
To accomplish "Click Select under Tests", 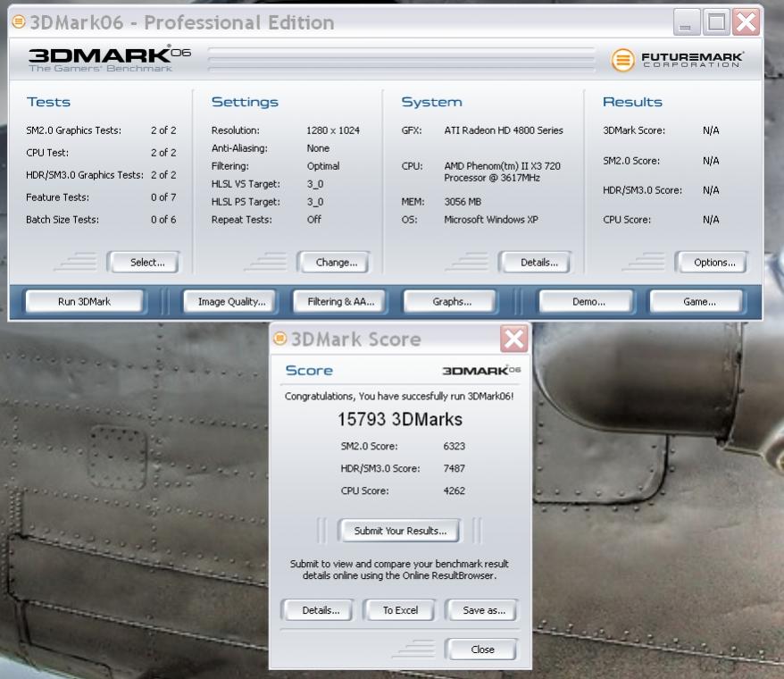I will (x=146, y=262).
